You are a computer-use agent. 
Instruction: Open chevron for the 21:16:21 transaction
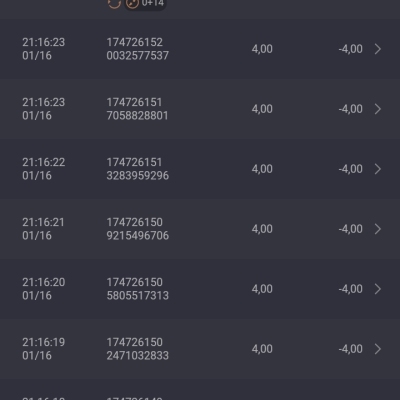(x=378, y=229)
